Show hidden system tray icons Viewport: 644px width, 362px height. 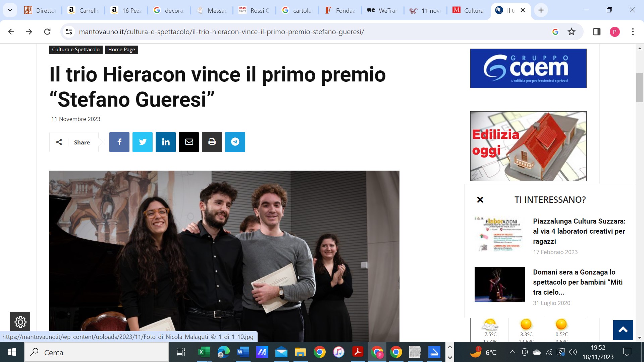(x=512, y=352)
